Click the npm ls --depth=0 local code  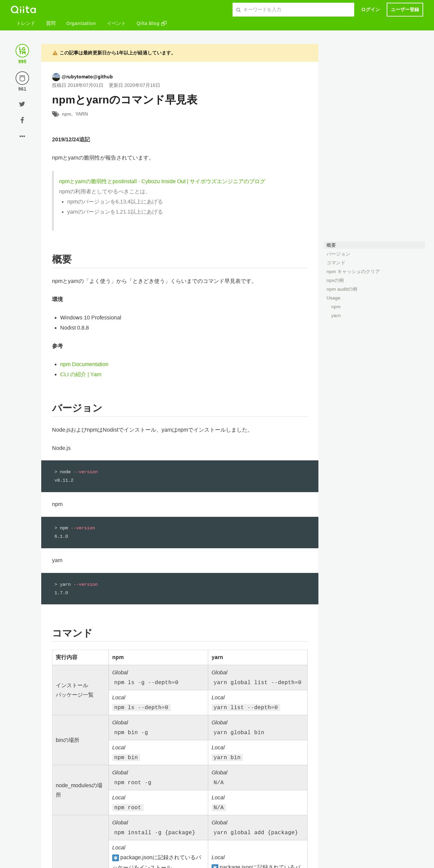(x=141, y=707)
